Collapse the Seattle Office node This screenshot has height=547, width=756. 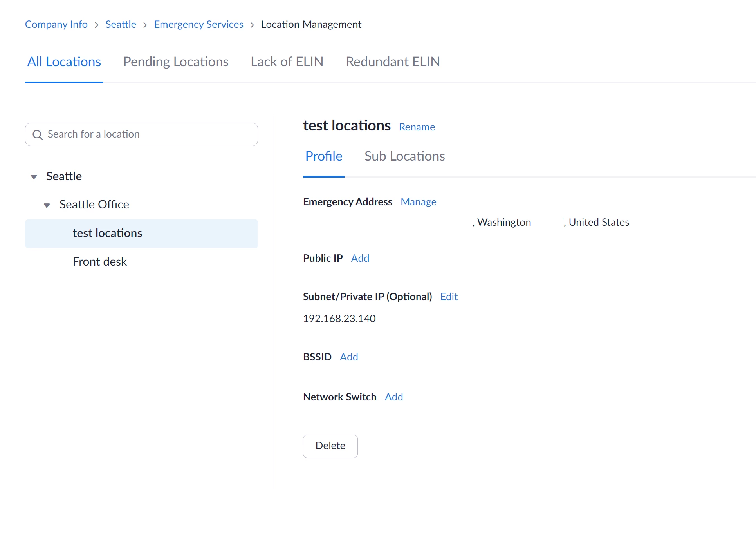coord(47,205)
